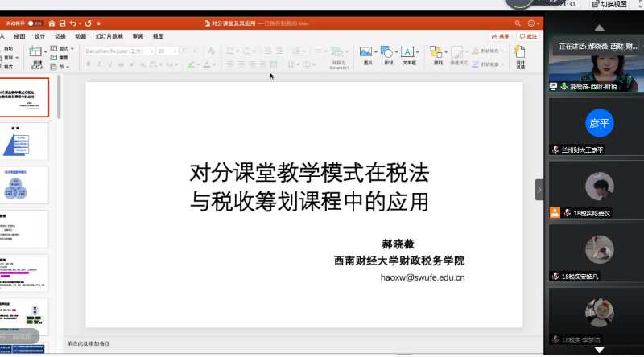Undo the last action
The height and width of the screenshot is (357, 644).
(x=73, y=23)
